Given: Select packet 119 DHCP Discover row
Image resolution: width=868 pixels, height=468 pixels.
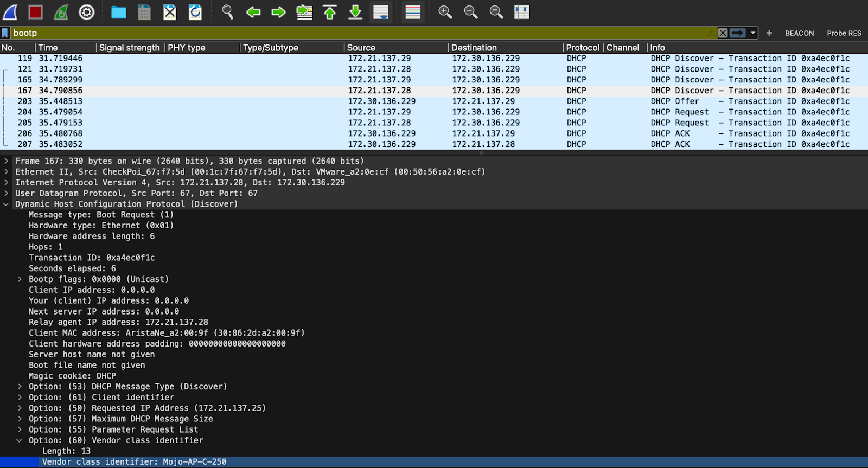Looking at the screenshot, I should click(x=434, y=59).
